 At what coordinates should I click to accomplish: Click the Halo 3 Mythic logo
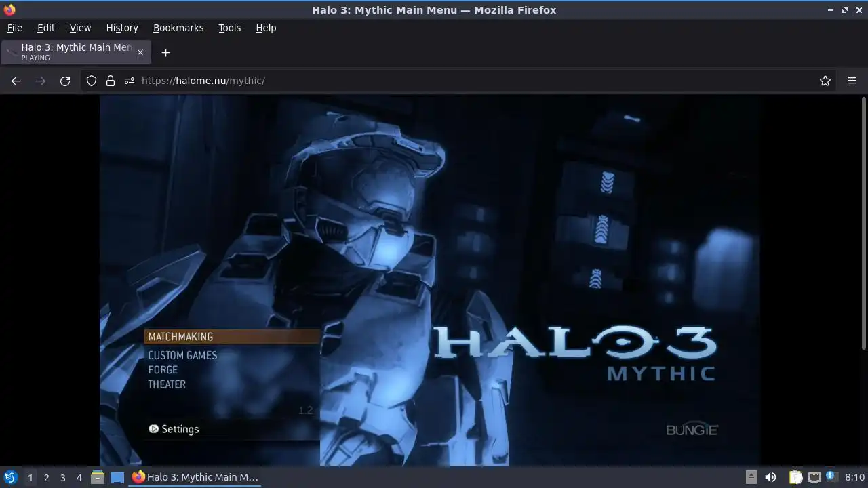[x=575, y=353]
